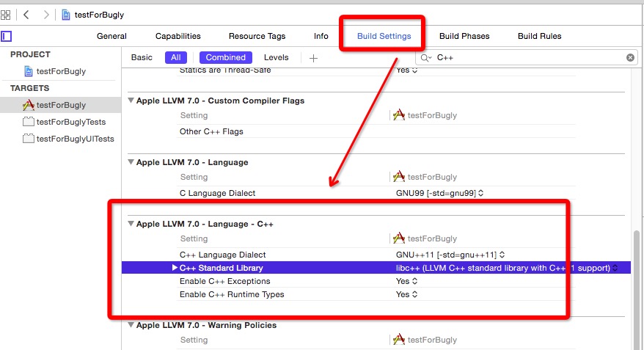Select the Other C++ Flags setting row

(x=376, y=131)
